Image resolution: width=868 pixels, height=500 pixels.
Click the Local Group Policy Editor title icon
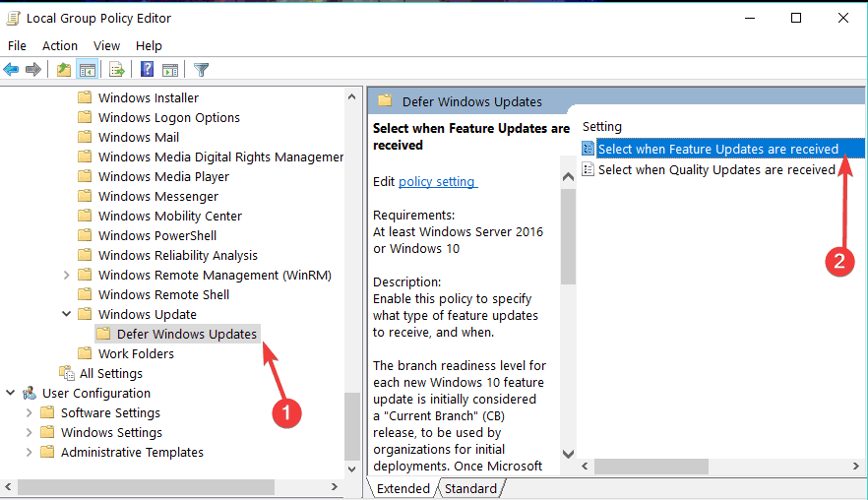coord(13,19)
